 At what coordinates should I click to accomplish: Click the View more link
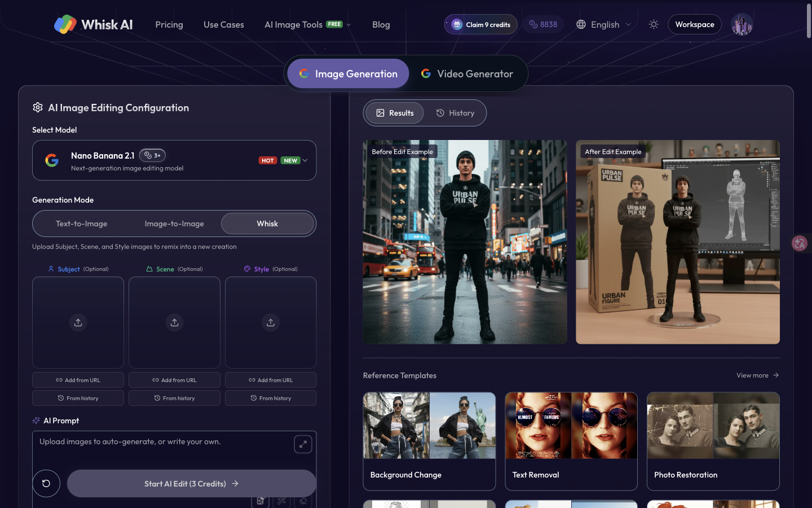(x=758, y=375)
